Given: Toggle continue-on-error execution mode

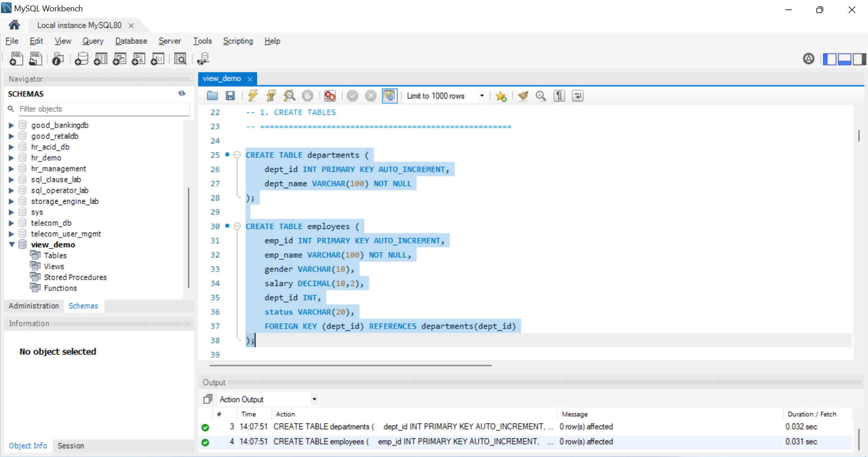Looking at the screenshot, I should click(x=330, y=96).
